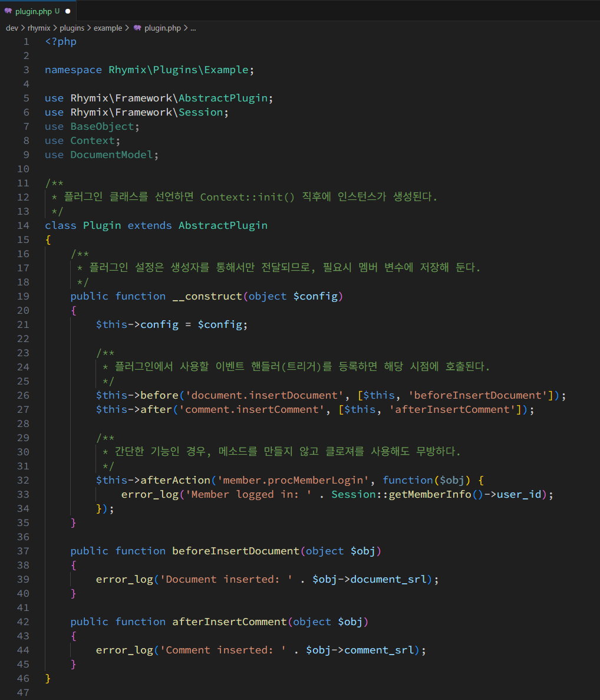Click the unsaved-changes dot on the plugin.php tab
Image resolution: width=600 pixels, height=700 pixels.
coord(67,10)
